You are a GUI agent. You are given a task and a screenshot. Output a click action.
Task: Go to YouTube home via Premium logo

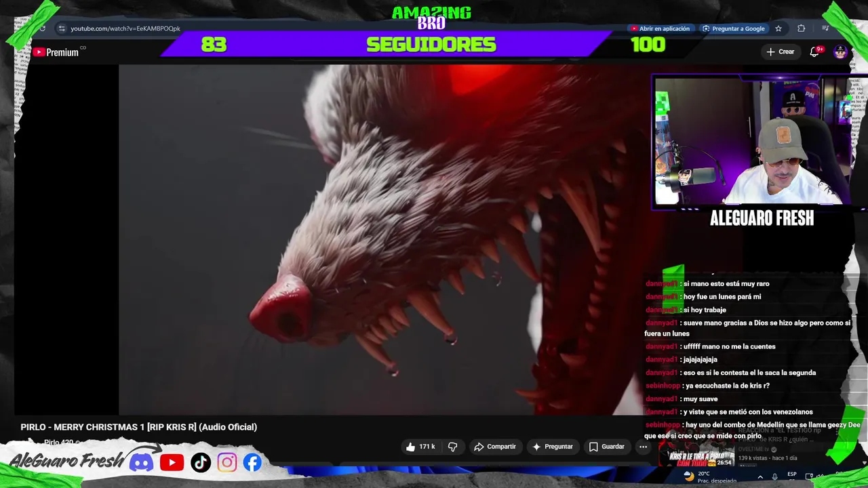click(57, 52)
